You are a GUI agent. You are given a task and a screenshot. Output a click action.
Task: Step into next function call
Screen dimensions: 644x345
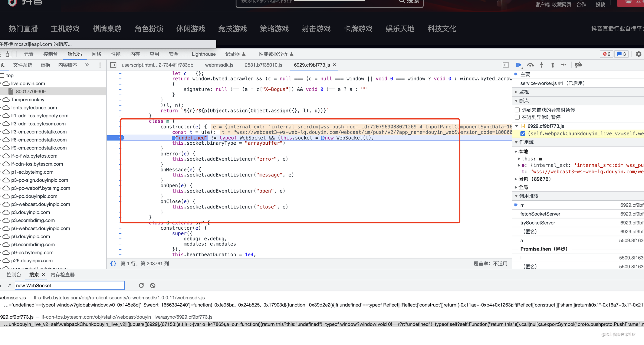542,65
